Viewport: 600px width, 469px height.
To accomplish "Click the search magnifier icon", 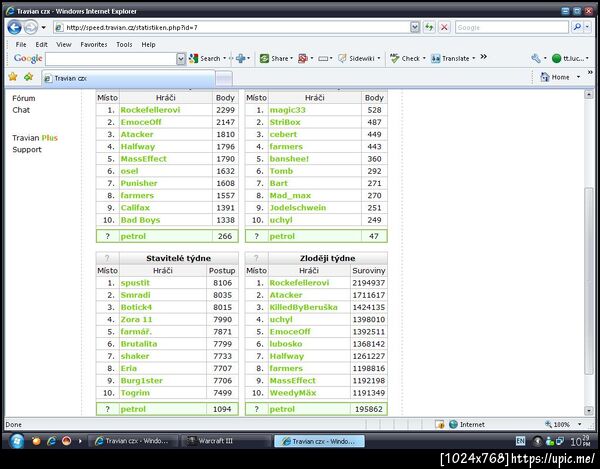I will [577, 27].
